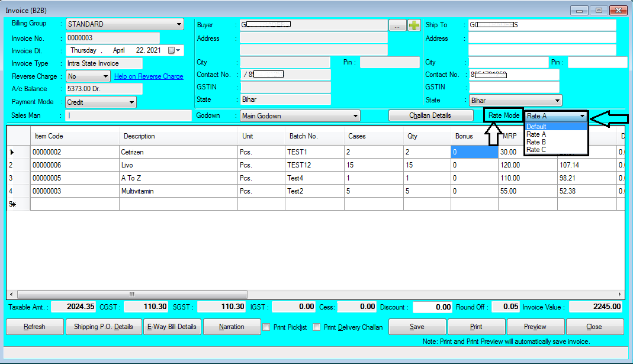
Task: Click the Refresh button
Action: tap(34, 326)
